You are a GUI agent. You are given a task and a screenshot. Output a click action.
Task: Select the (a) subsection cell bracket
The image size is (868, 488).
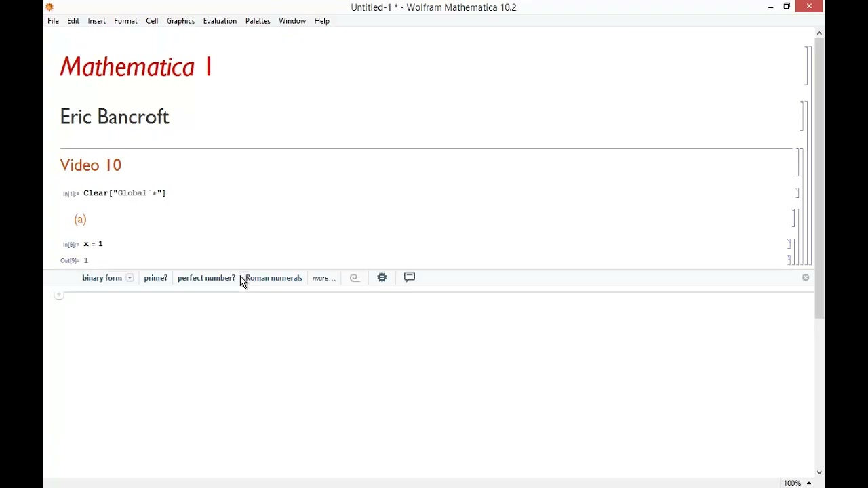[794, 218]
